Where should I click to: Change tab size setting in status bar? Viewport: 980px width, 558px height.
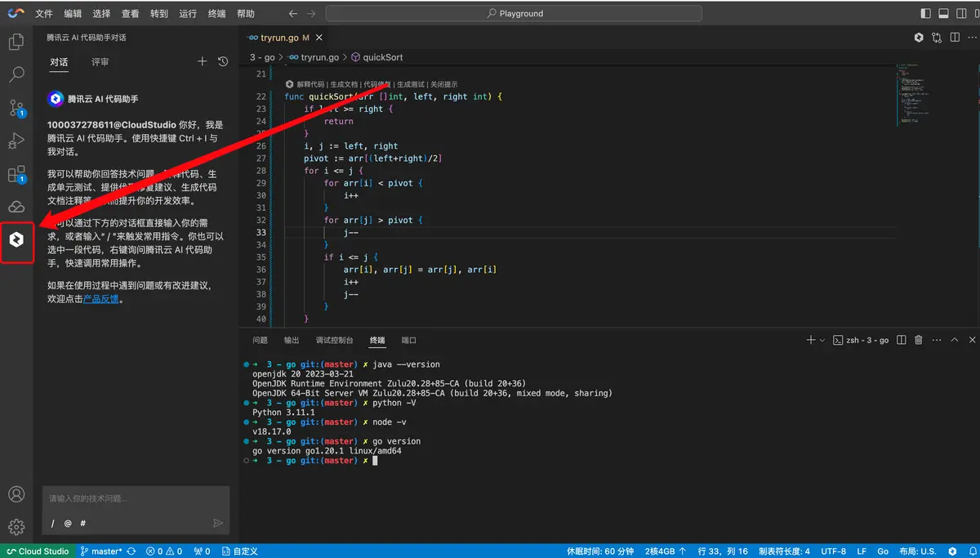[x=784, y=551]
